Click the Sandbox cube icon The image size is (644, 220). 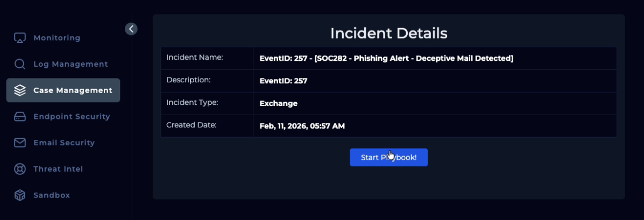[x=20, y=195]
